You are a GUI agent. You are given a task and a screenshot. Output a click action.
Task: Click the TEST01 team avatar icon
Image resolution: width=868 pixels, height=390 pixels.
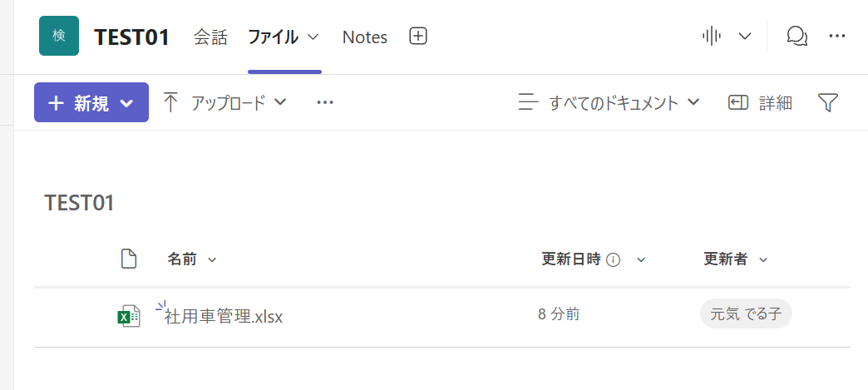point(59,36)
